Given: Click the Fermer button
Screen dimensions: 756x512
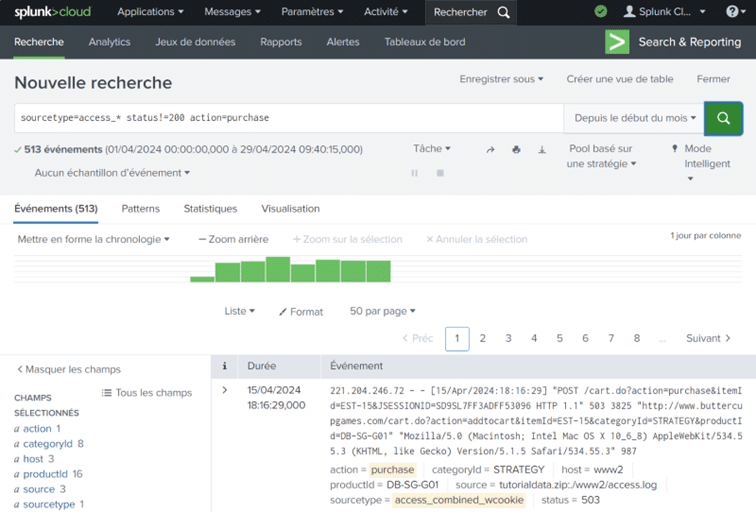Looking at the screenshot, I should 713,79.
